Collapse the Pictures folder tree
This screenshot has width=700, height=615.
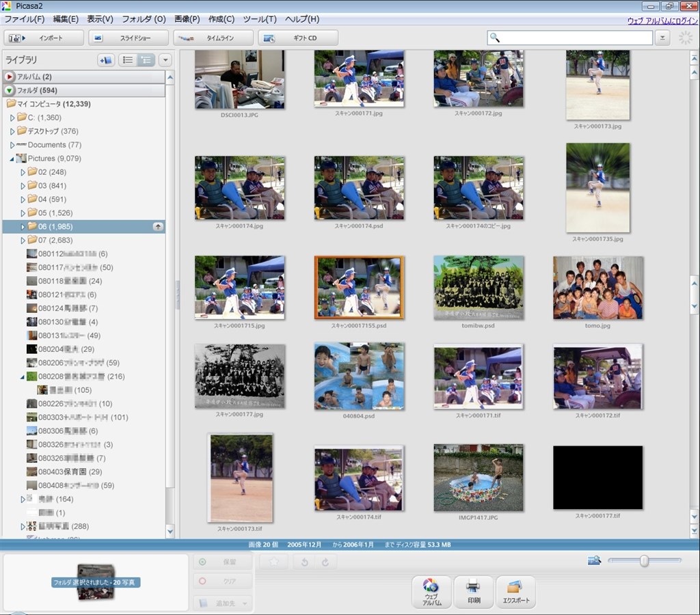pos(12,158)
